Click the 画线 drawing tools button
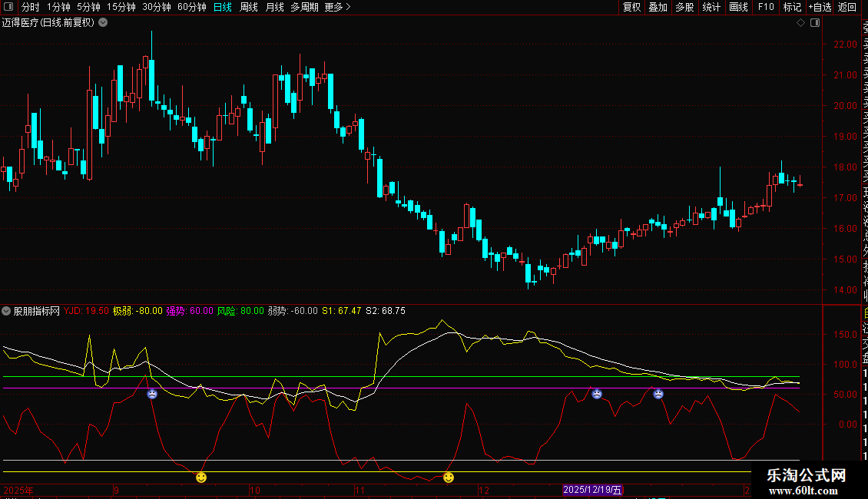Viewport: 868px width, 499px height. click(x=738, y=7)
